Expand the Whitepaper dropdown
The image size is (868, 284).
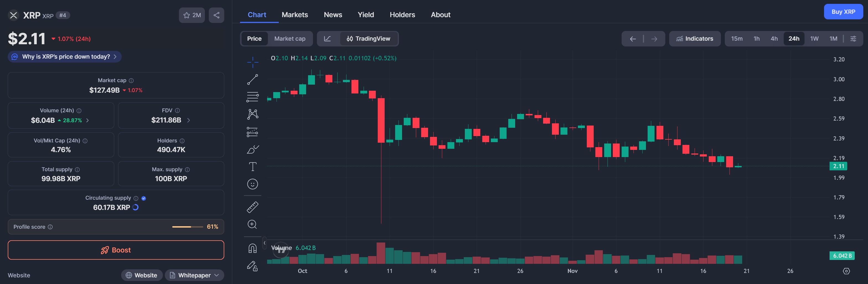(195, 275)
